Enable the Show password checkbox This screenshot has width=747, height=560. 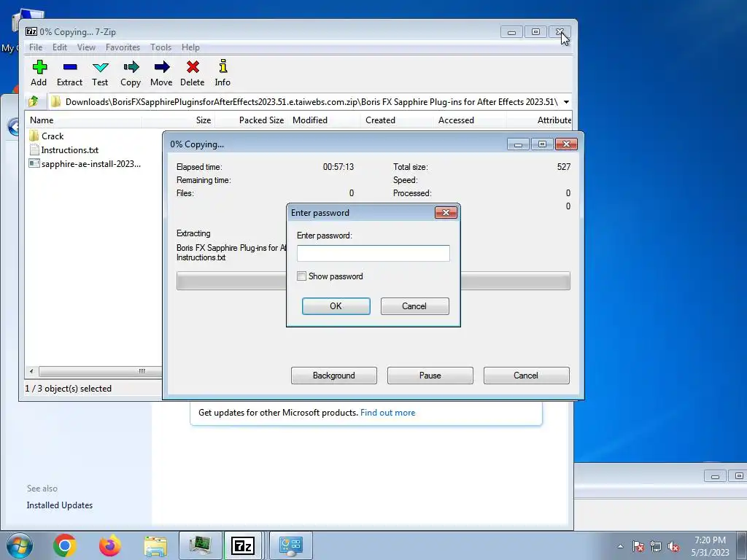coord(301,276)
